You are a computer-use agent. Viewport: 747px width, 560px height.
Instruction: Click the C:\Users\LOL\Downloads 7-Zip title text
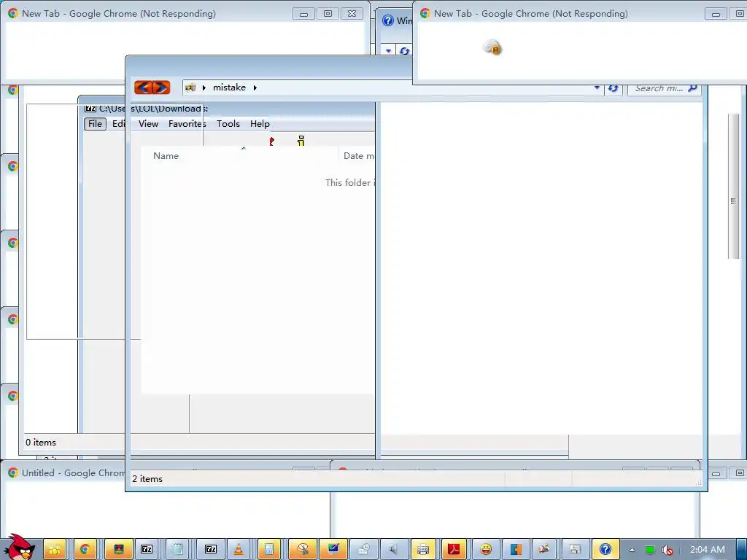[x=153, y=109]
